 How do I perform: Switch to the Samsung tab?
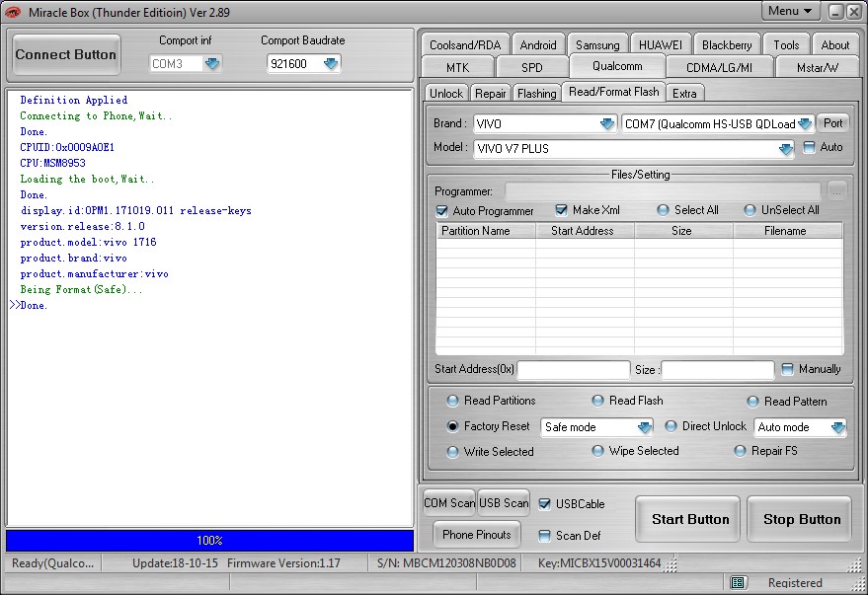[x=597, y=44]
